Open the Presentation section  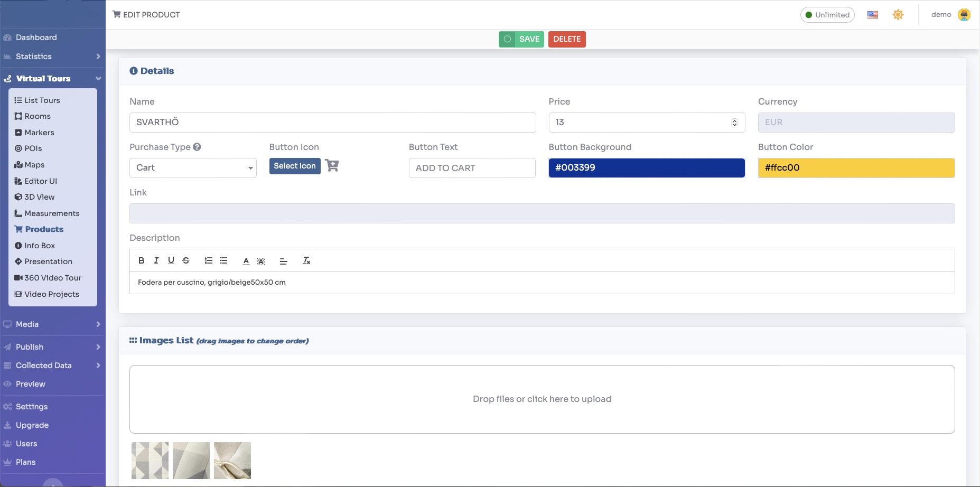coord(49,261)
